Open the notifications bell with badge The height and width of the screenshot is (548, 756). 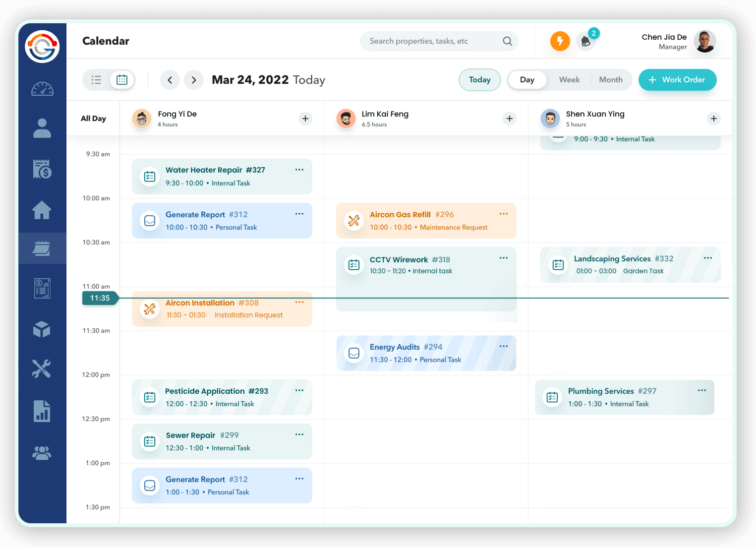coord(586,42)
